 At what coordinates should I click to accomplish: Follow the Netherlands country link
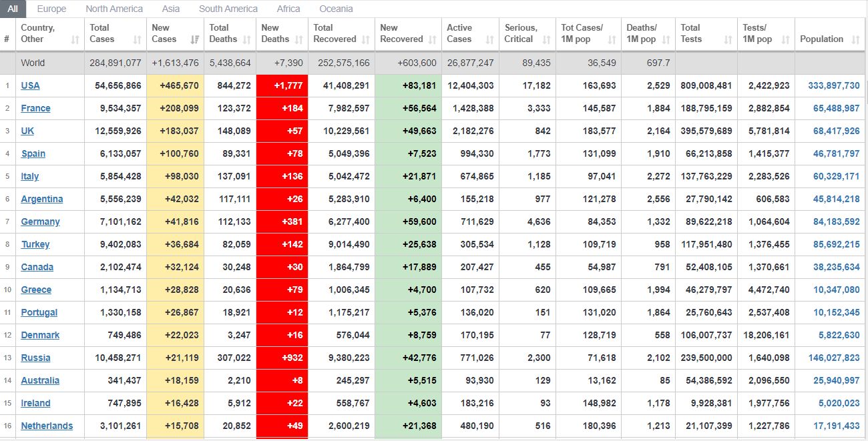tap(47, 426)
